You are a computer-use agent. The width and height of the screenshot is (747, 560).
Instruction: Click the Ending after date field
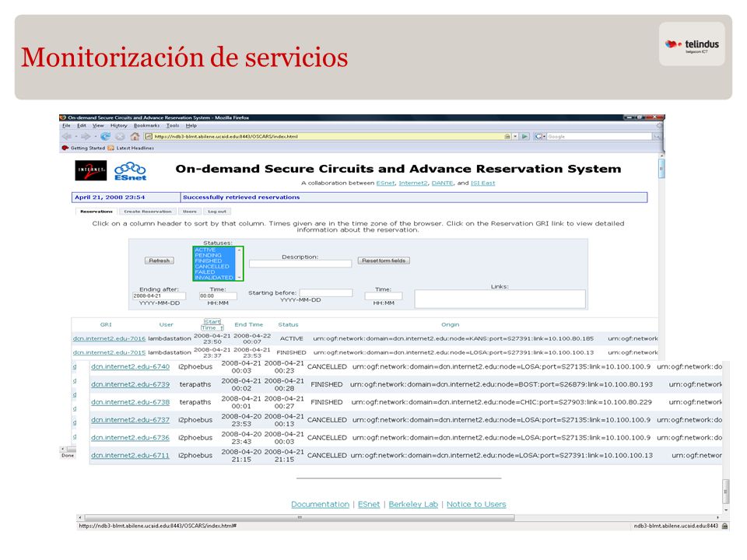(x=159, y=296)
